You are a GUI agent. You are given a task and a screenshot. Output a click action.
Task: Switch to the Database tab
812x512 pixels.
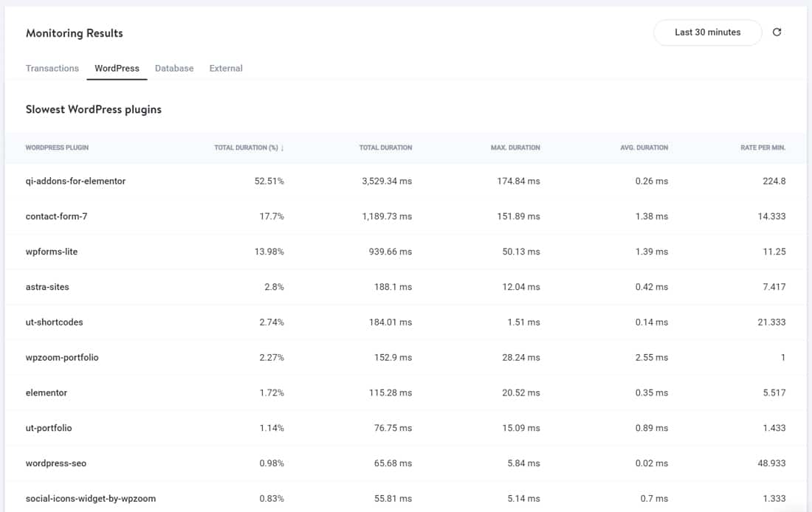(174, 68)
